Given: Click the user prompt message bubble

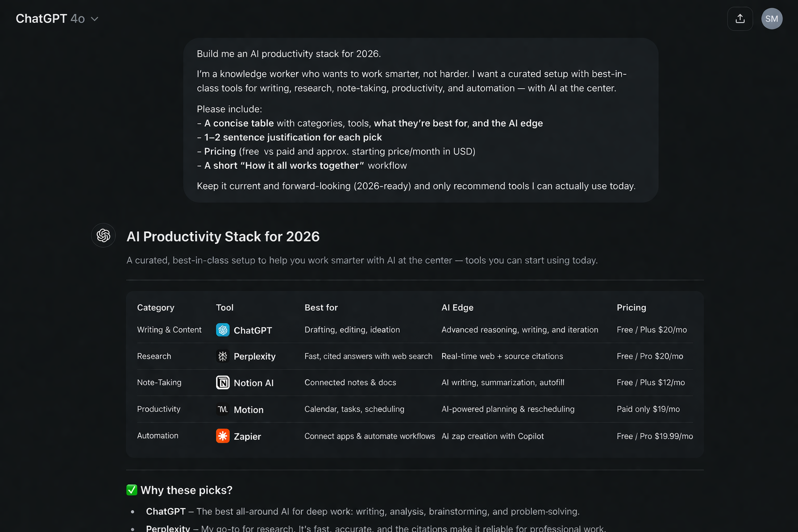Looking at the screenshot, I should pyautogui.click(x=421, y=120).
